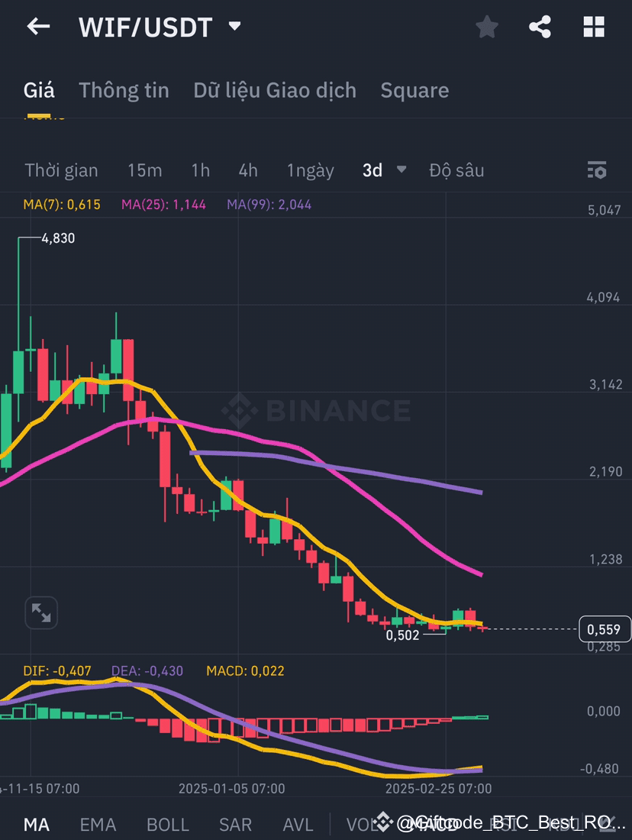632x840 pixels.
Task: Open chart settings icon beside Độ sâu
Action: [597, 170]
